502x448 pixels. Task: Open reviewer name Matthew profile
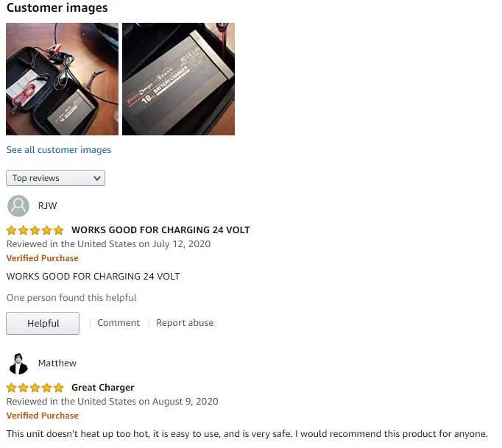(x=57, y=363)
